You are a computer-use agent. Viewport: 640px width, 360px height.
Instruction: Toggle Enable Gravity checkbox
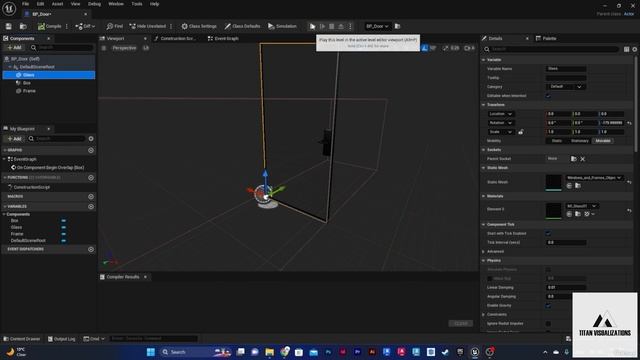(x=549, y=306)
